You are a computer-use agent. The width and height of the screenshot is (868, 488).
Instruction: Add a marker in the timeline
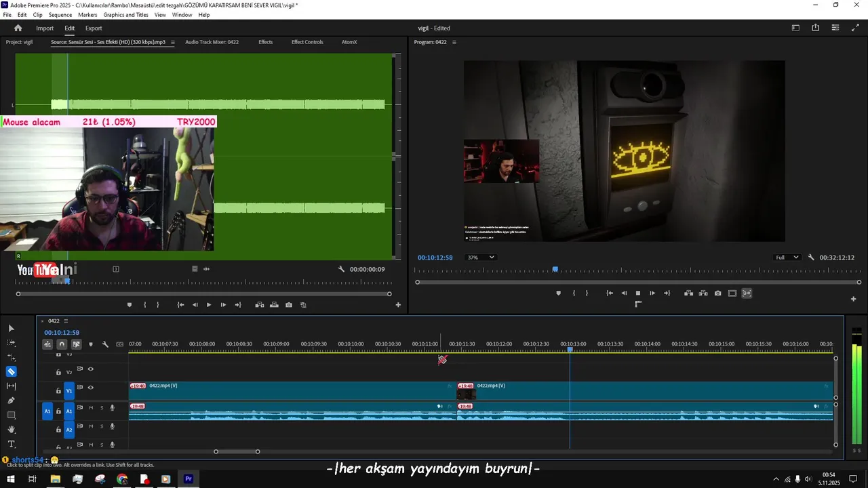(x=91, y=344)
